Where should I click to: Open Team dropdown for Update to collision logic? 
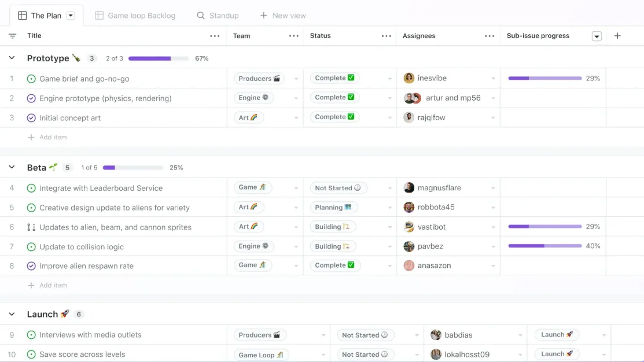click(296, 247)
